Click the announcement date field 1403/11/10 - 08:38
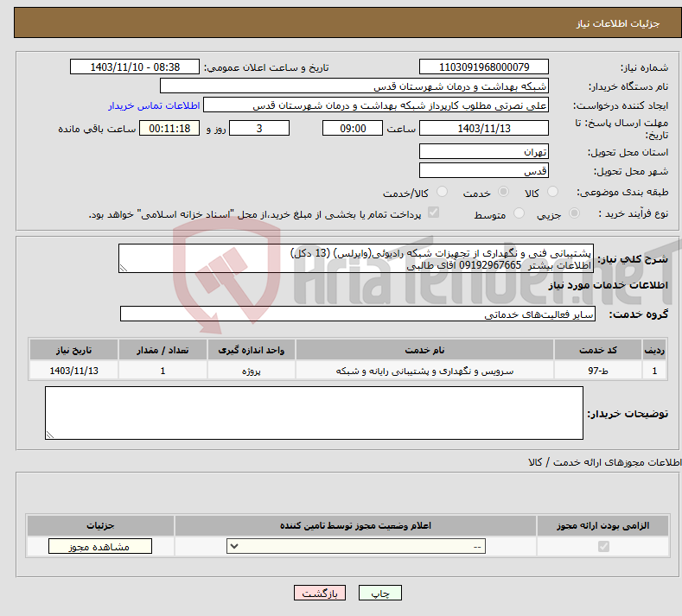The image size is (682, 616). click(x=135, y=67)
